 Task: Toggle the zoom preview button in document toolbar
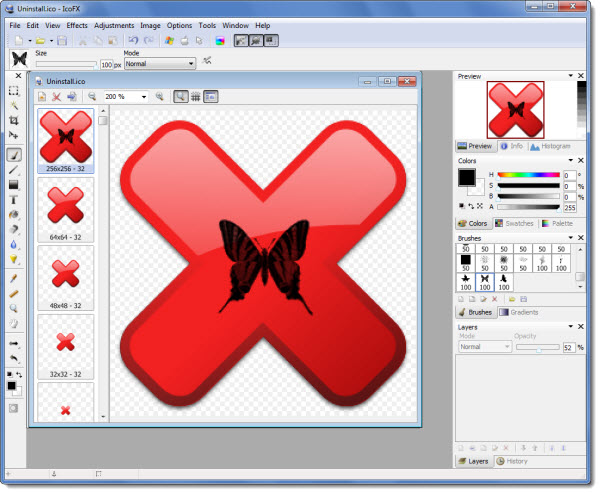[x=180, y=97]
